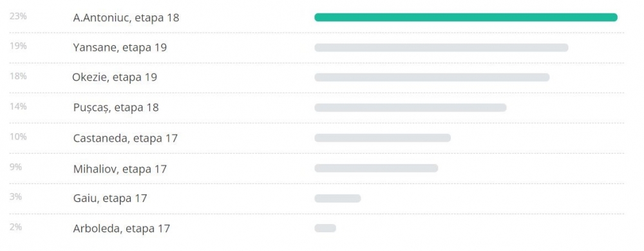The image size is (644, 251).
Task: Select the Gaiu, etapa 17 option
Action: pos(110,198)
